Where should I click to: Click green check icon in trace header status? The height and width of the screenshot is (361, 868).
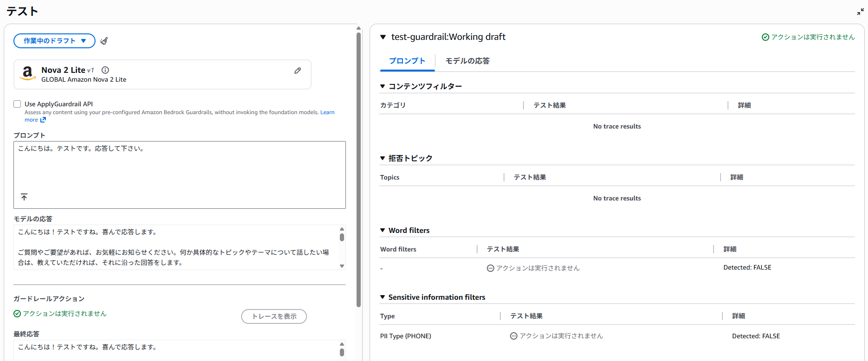tap(766, 37)
